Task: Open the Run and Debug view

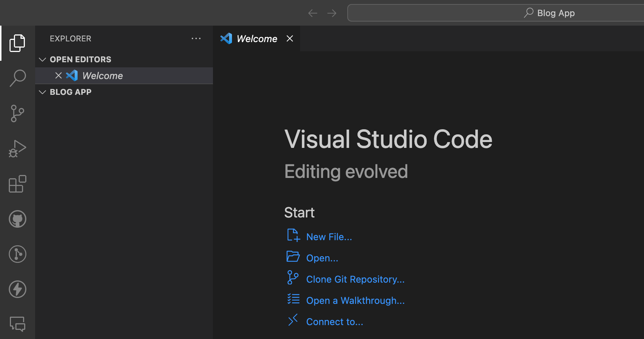Action: (18, 149)
